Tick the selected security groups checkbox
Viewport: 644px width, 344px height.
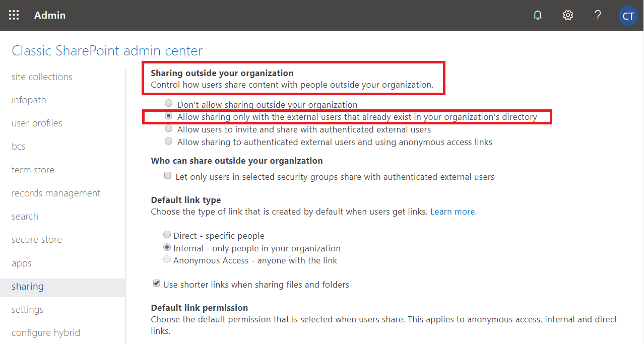(x=168, y=176)
